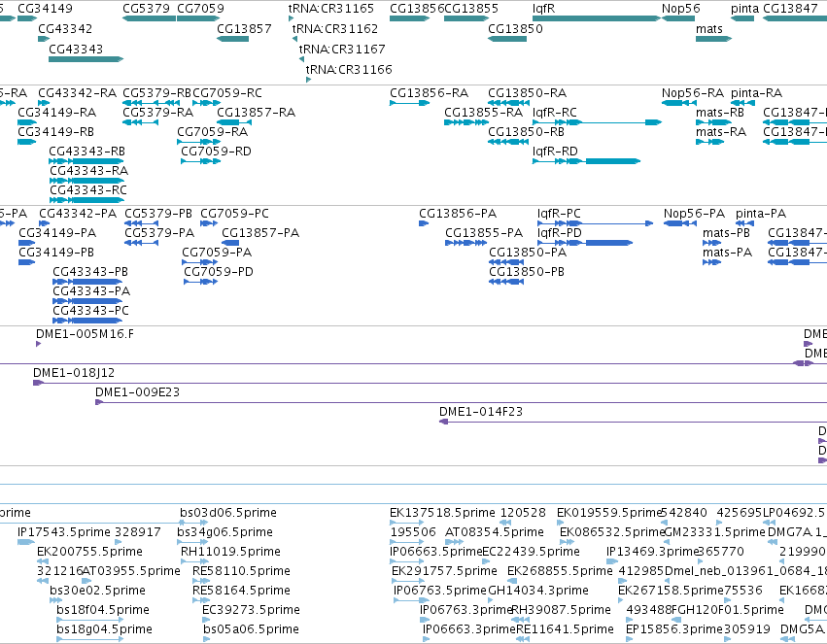Open BAC clone DME1-014F23 label
The image size is (827, 644).
[481, 412]
